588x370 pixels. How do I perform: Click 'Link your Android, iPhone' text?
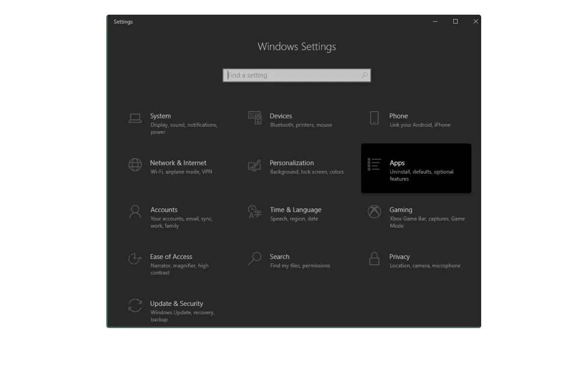420,125
